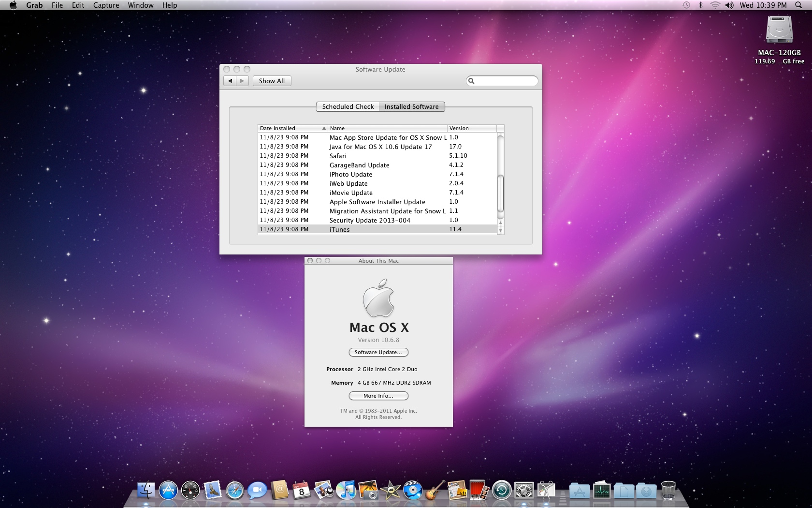
Task: Open the File menu
Action: 57,5
